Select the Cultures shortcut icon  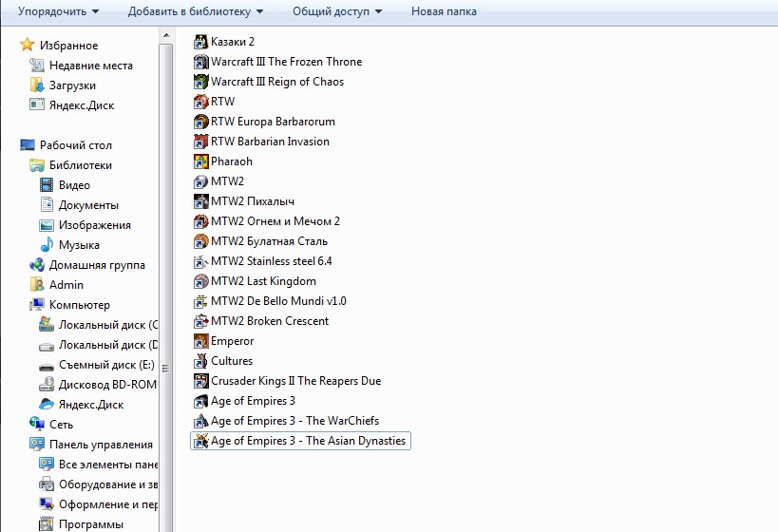coord(200,361)
